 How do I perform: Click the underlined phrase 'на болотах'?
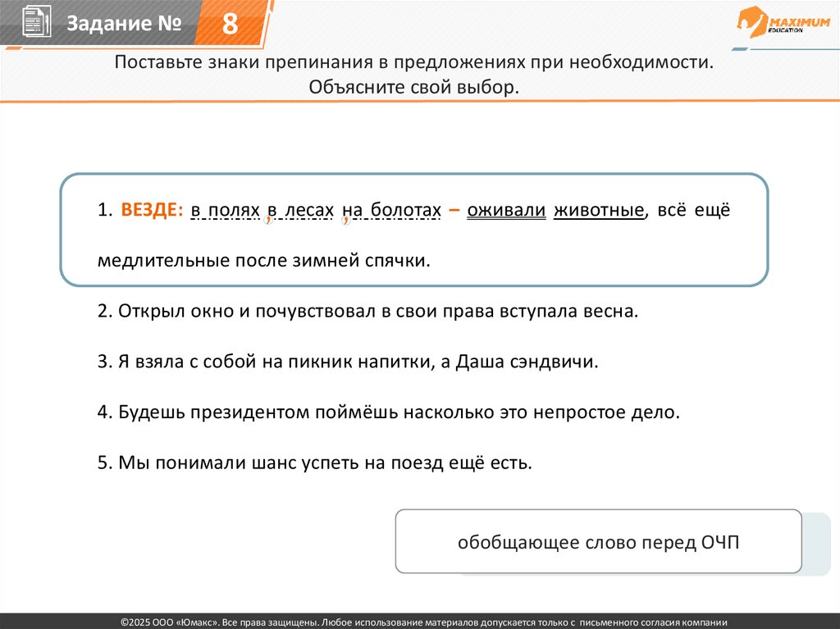pyautogui.click(x=391, y=210)
